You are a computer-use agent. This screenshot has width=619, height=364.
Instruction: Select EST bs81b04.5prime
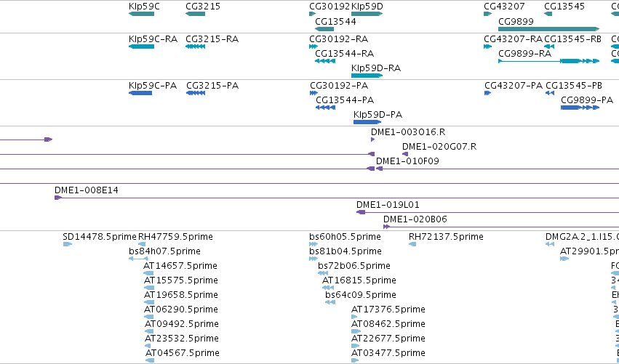pyautogui.click(x=314, y=259)
